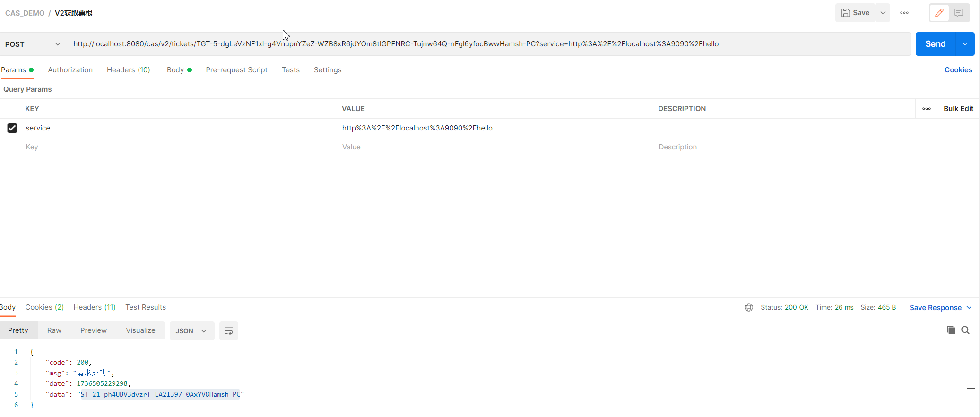The height and width of the screenshot is (417, 980).
Task: Click Save Response
Action: 936,308
